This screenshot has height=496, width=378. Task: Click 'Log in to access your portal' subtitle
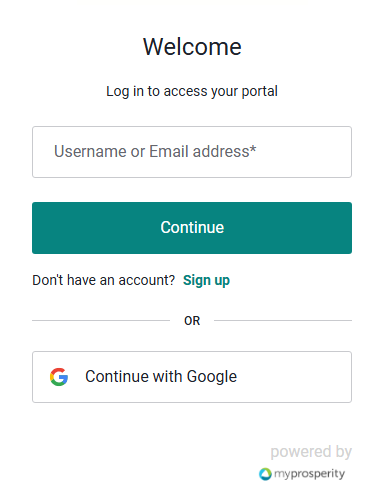[192, 91]
